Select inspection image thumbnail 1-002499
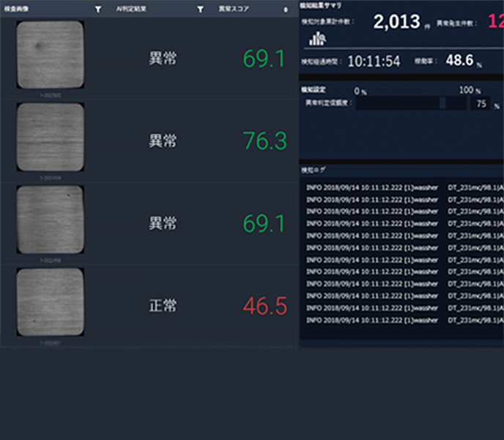The height and width of the screenshot is (440, 504). point(50,137)
